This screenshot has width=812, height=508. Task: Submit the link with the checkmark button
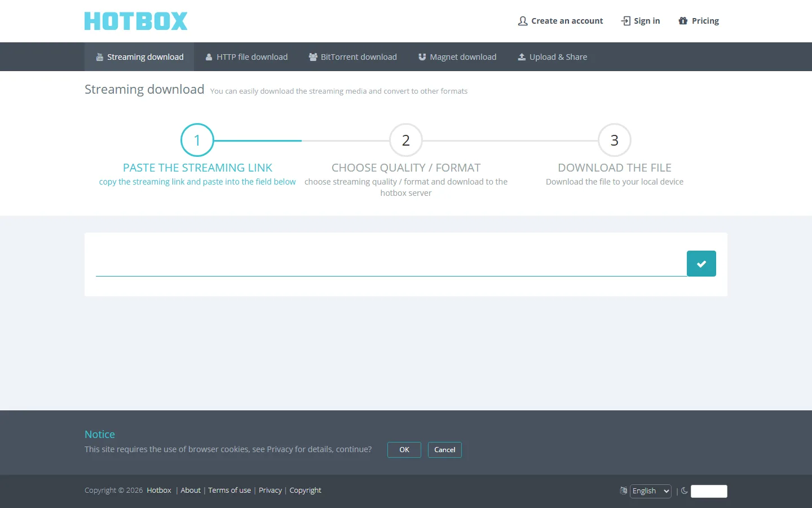tap(701, 264)
